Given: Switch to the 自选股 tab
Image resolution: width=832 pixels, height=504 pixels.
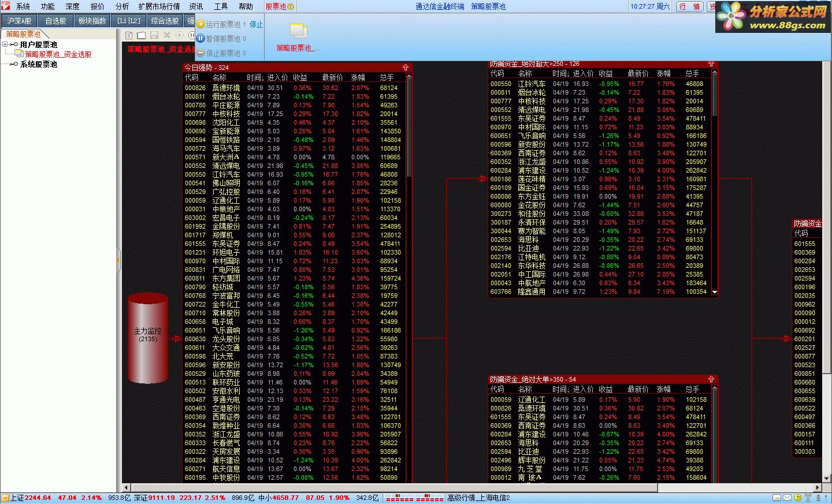Looking at the screenshot, I should point(56,21).
